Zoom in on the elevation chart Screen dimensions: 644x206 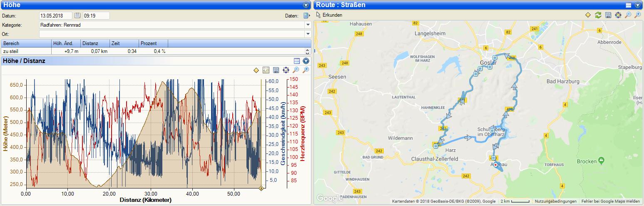coord(306,70)
